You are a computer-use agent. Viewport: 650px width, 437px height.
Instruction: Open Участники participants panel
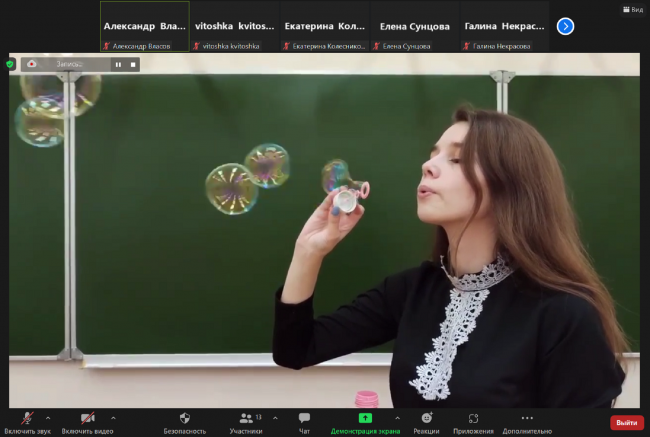pyautogui.click(x=246, y=423)
